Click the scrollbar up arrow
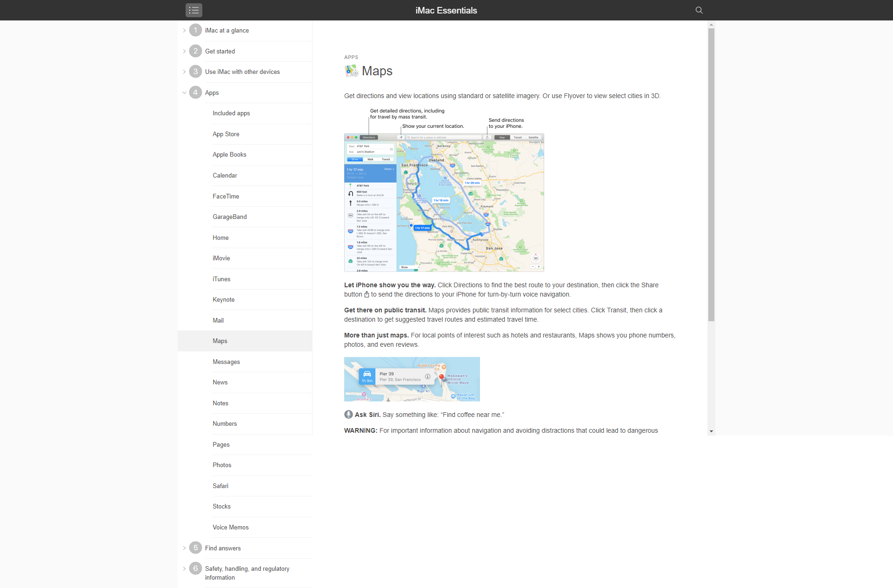 [711, 24]
